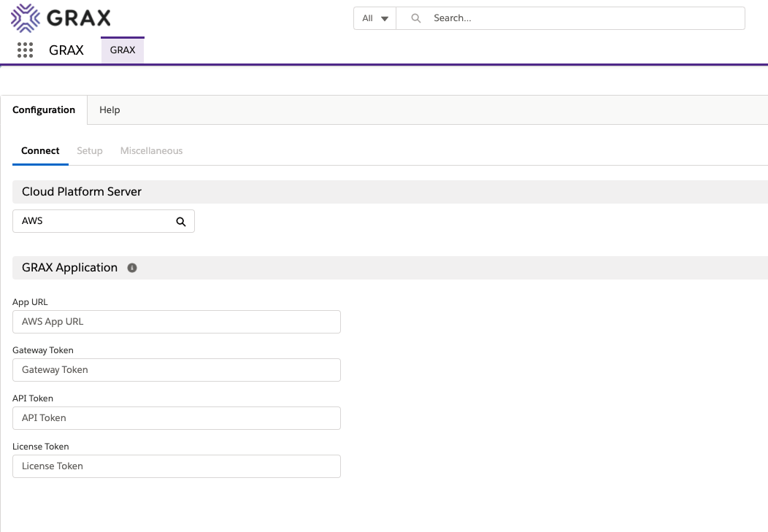Click the License Token label
Image resolution: width=768 pixels, height=532 pixels.
pos(40,447)
